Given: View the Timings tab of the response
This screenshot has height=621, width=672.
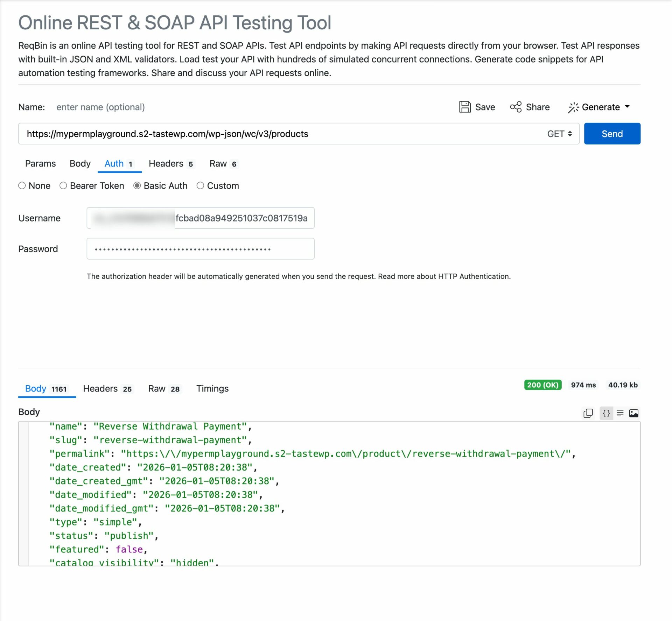Looking at the screenshot, I should click(x=212, y=389).
